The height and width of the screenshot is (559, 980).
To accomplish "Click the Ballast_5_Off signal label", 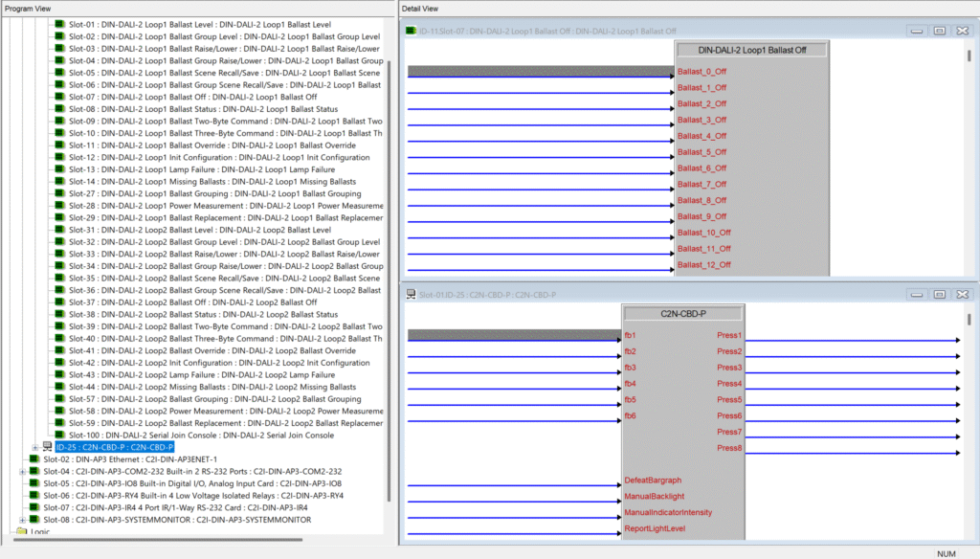I will pos(702,152).
